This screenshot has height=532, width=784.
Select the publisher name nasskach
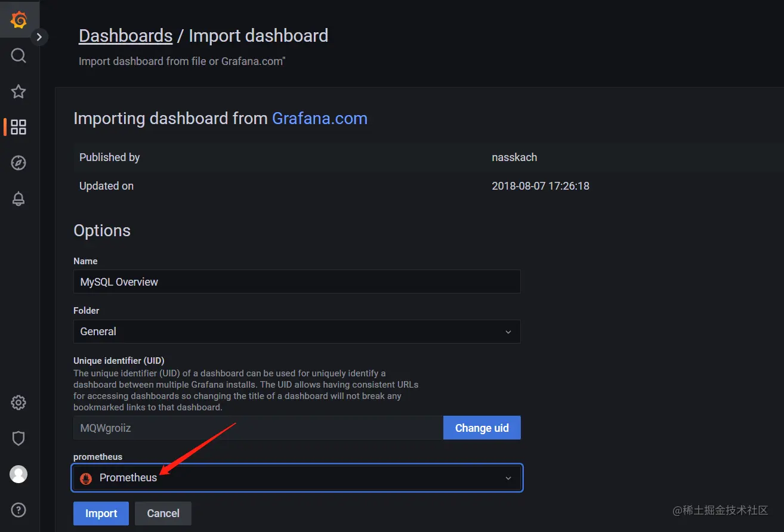pos(514,157)
